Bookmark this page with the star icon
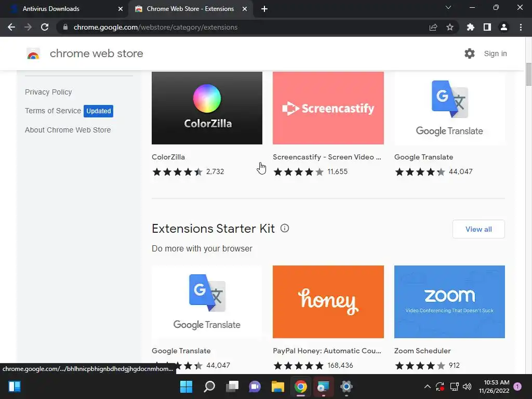 tap(450, 27)
